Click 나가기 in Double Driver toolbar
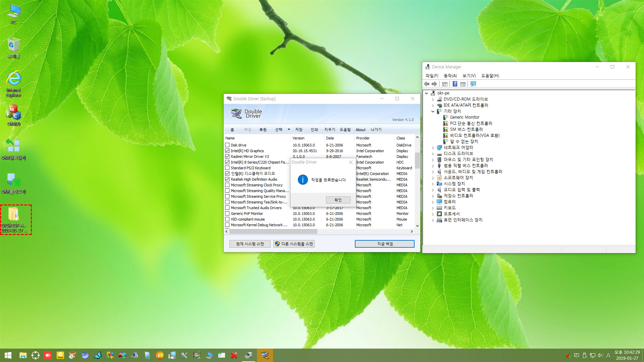 click(376, 130)
